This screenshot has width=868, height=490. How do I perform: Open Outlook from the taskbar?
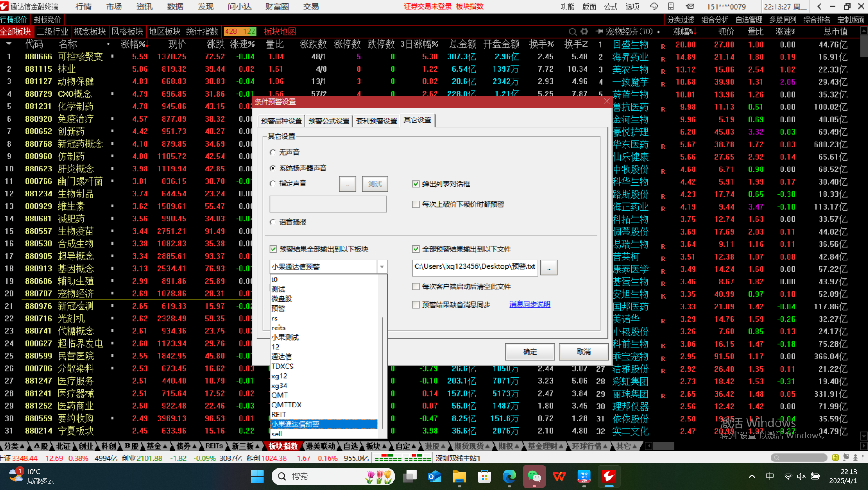(x=434, y=476)
